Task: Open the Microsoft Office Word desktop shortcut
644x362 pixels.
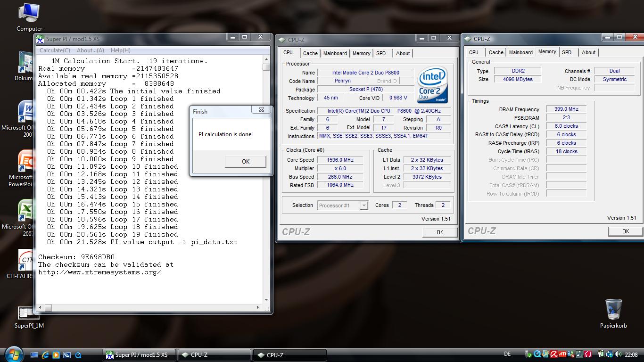Action: [x=25, y=118]
